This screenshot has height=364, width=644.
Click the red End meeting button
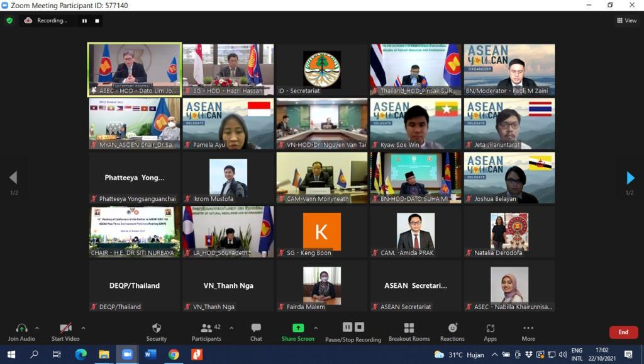coord(623,332)
